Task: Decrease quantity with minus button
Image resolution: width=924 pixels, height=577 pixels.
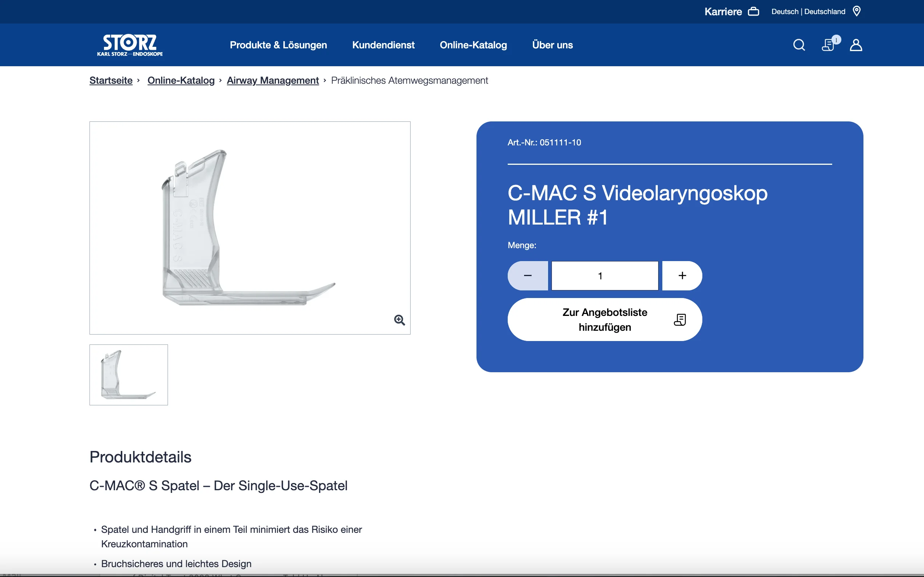Action: (x=528, y=276)
